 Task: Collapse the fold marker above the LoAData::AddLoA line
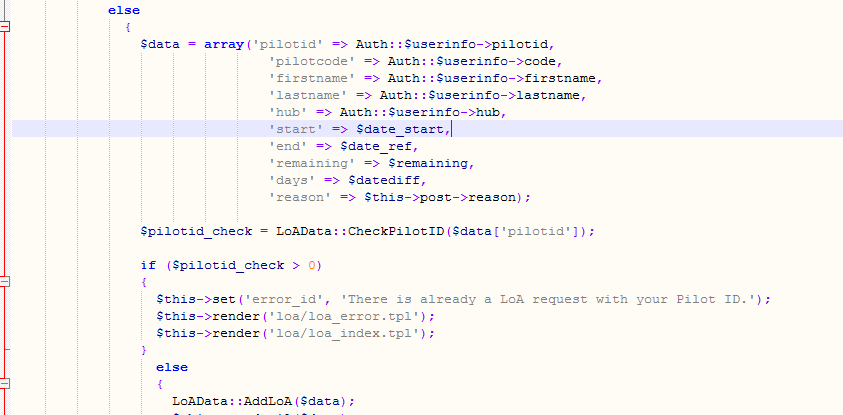pyautogui.click(x=4, y=383)
